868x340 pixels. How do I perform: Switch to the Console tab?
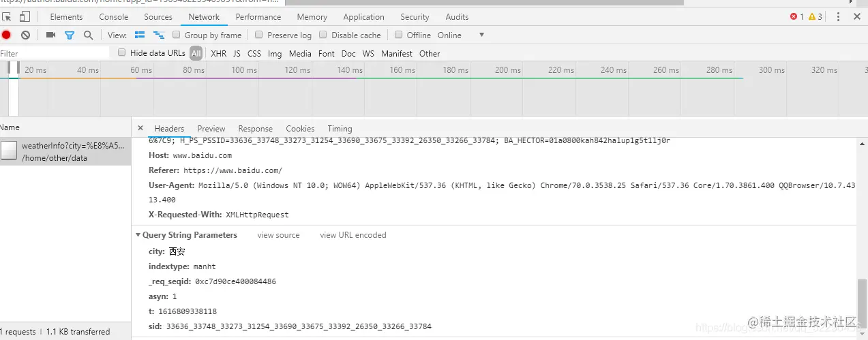click(x=114, y=17)
